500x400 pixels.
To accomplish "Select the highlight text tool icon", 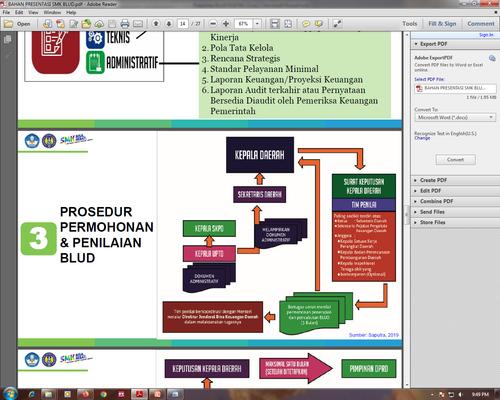I will (319, 24).
